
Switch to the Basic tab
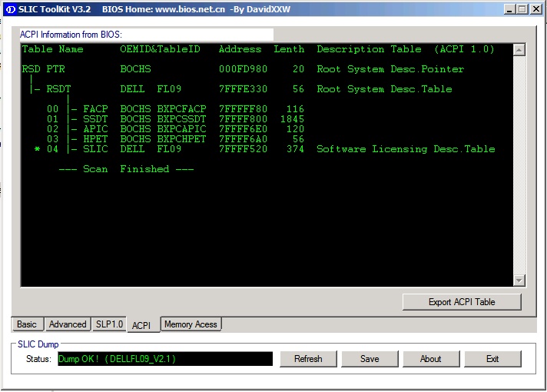click(x=27, y=324)
